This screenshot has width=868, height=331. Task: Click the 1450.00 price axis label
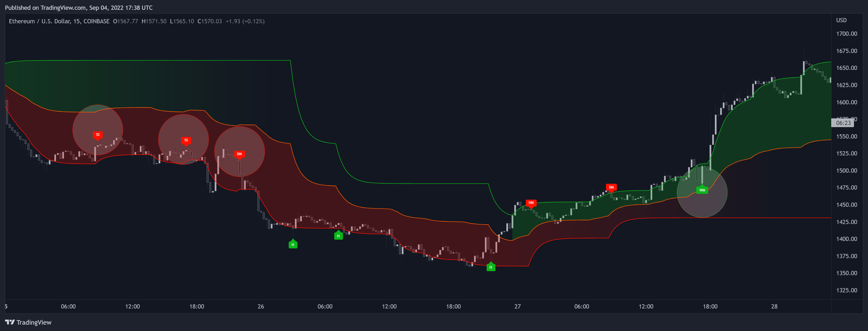[x=847, y=205]
